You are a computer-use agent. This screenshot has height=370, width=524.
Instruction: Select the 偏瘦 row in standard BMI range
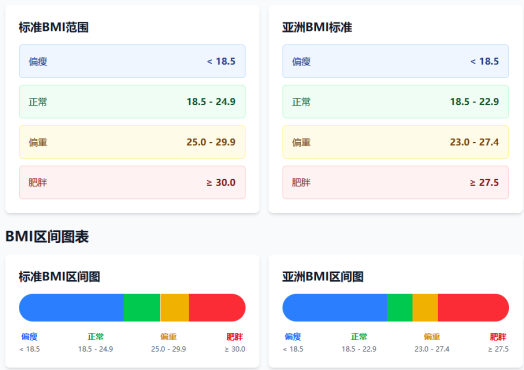[132, 61]
